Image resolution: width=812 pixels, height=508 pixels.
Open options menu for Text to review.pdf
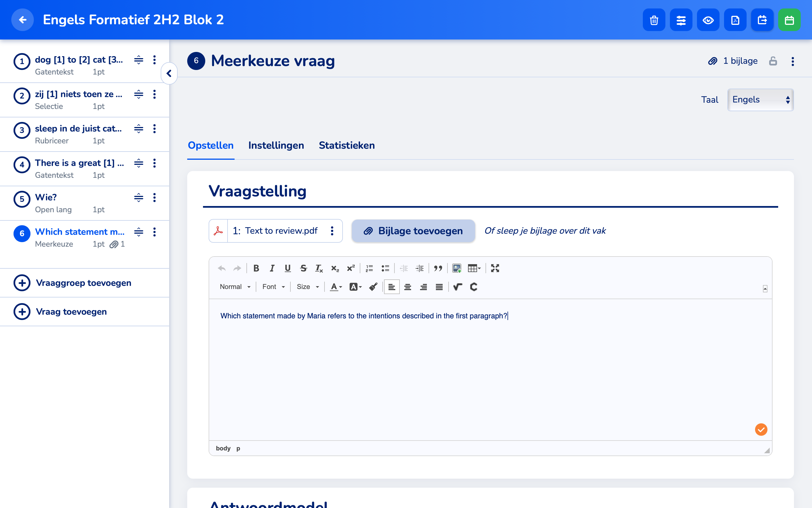point(332,231)
